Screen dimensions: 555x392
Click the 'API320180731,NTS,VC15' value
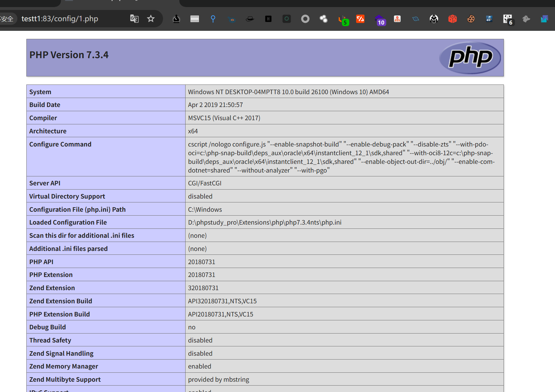tap(223, 301)
